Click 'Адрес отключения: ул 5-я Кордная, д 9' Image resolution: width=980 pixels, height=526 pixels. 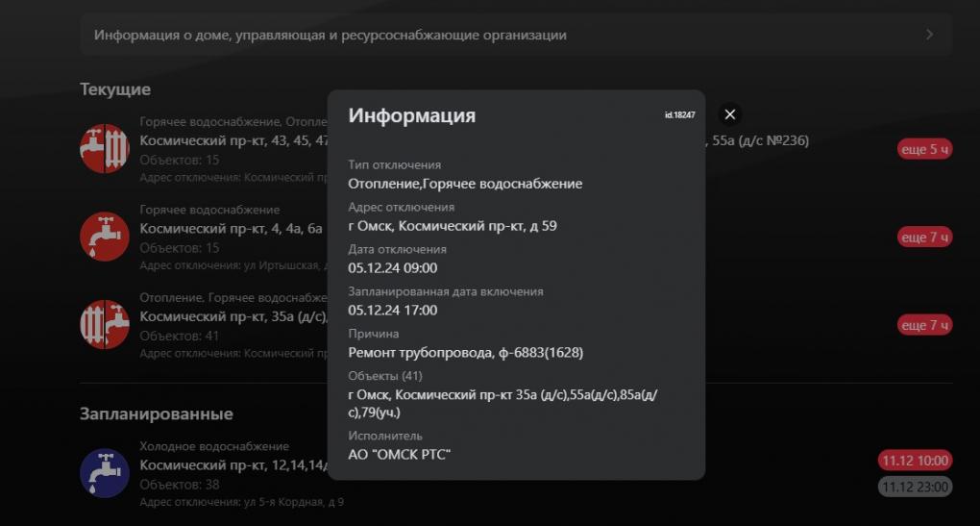click(241, 502)
